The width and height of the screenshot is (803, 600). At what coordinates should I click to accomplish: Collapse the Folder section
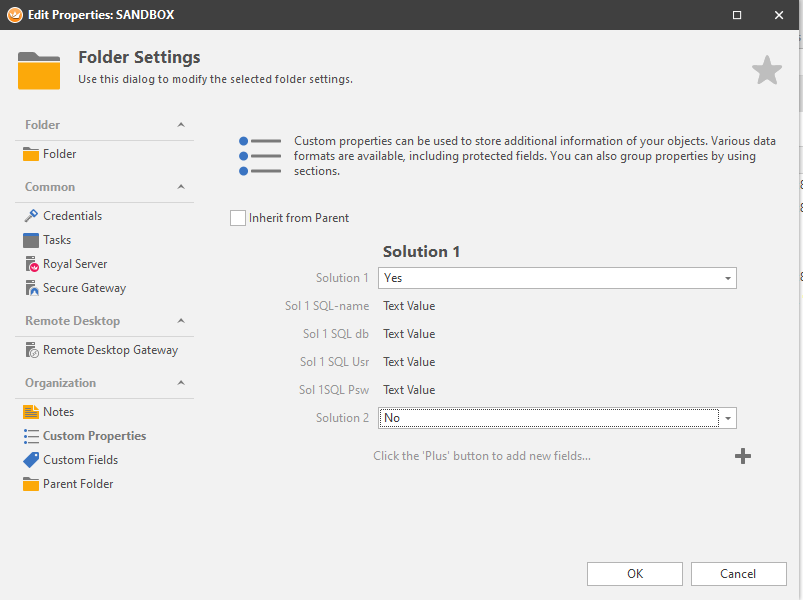[x=181, y=125]
